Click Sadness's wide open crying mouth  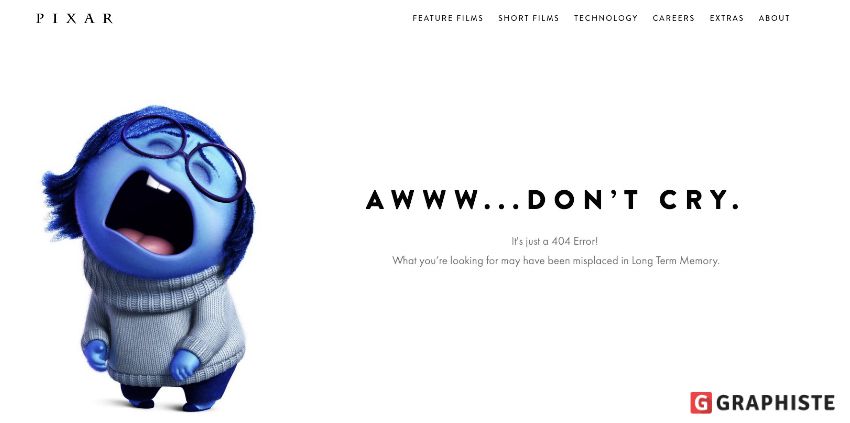[149, 214]
